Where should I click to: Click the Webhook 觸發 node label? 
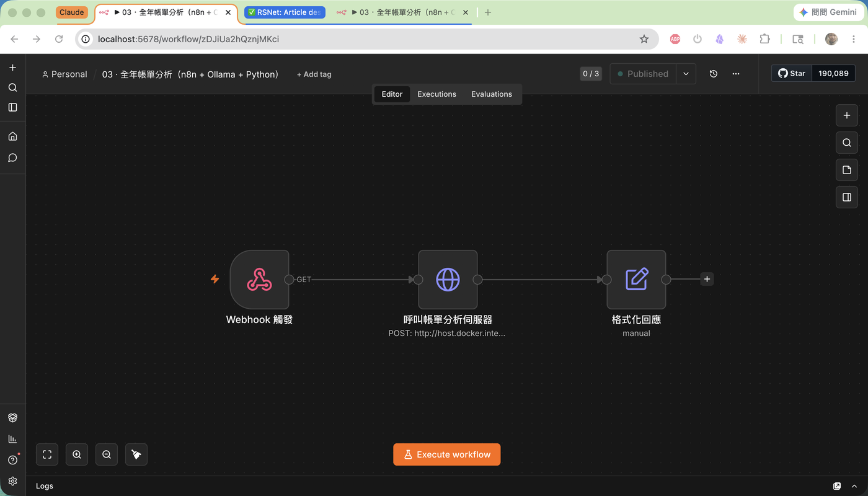[x=259, y=320]
